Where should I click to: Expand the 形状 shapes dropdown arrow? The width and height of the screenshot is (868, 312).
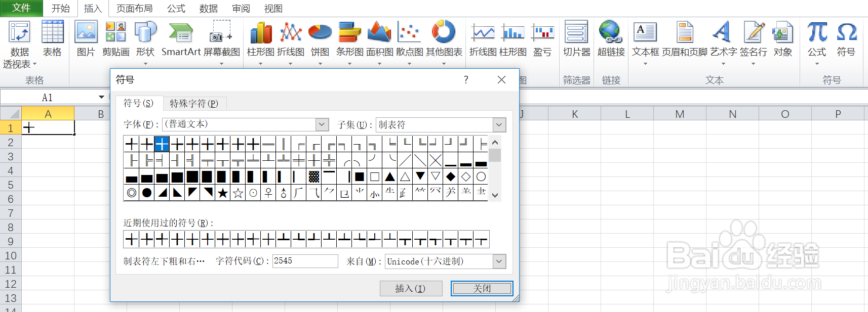point(145,64)
